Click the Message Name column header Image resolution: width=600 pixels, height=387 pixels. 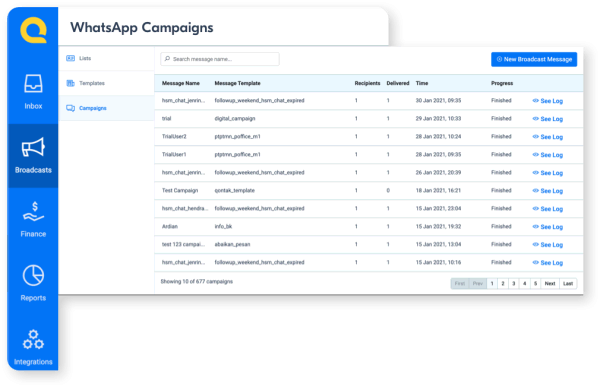(181, 83)
